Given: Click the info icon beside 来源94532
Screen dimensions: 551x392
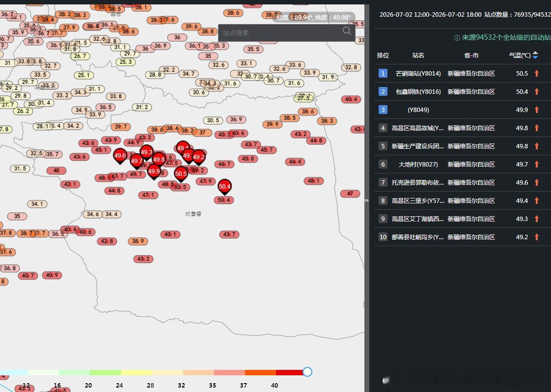Looking at the screenshot, I should (x=457, y=38).
